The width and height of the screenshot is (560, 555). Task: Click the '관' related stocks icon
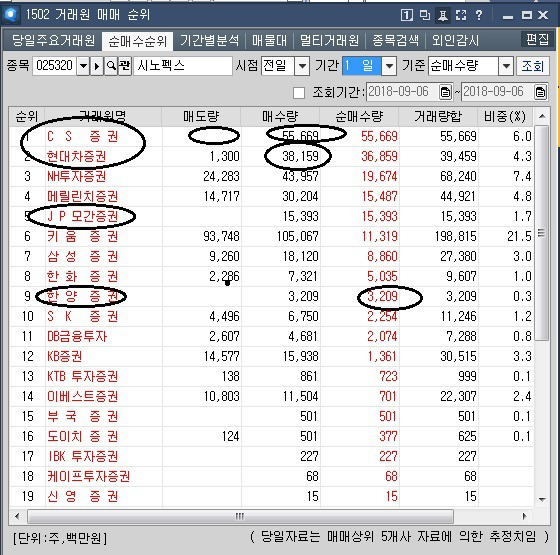click(125, 66)
